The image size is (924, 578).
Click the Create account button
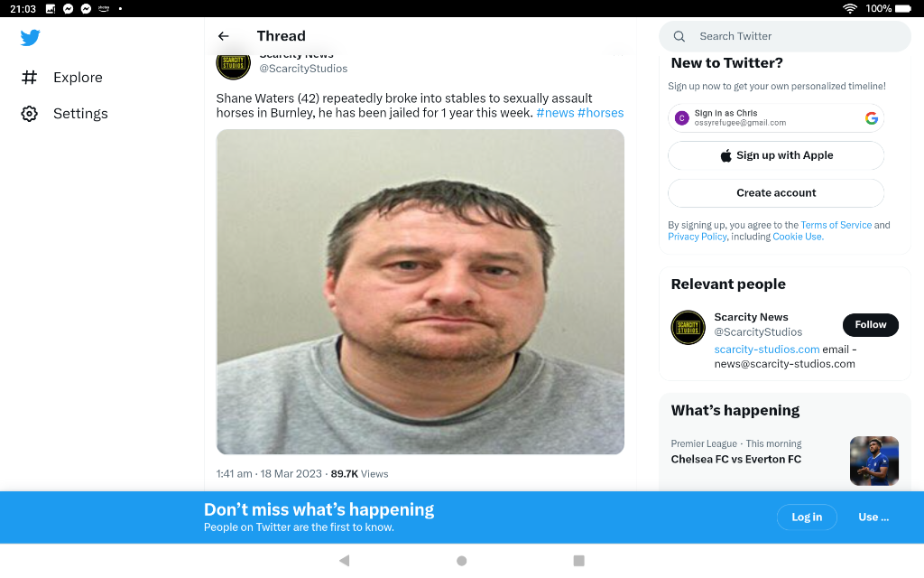coord(775,193)
